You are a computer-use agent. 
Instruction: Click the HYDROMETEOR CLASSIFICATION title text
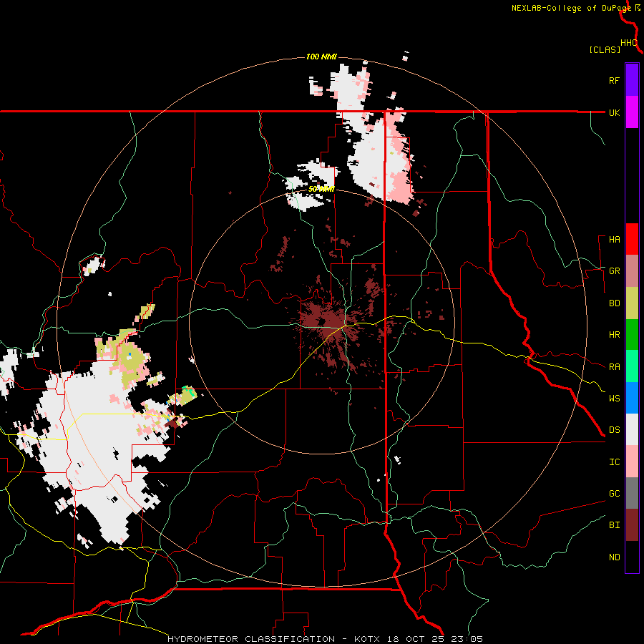tap(251, 639)
